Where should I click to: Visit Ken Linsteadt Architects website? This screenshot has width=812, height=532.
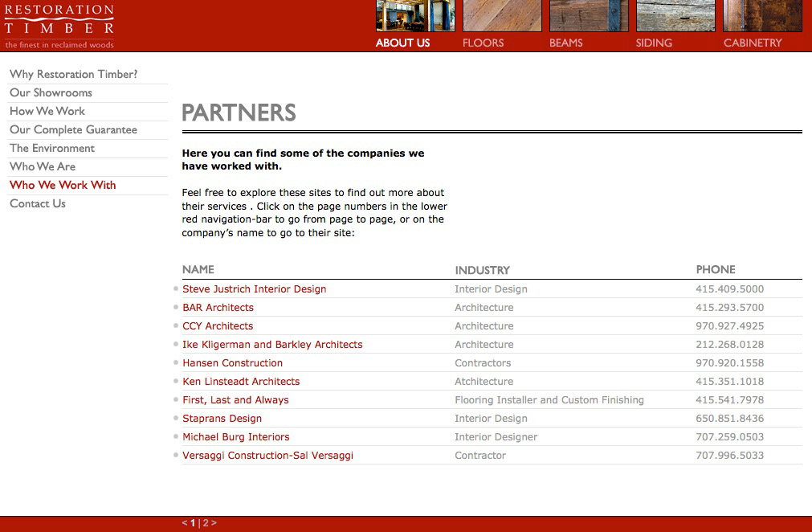241,381
